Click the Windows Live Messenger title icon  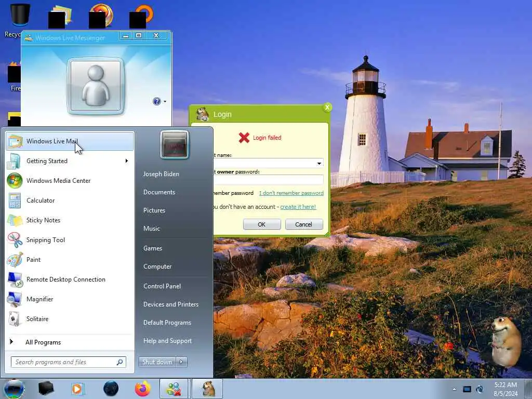(29, 37)
